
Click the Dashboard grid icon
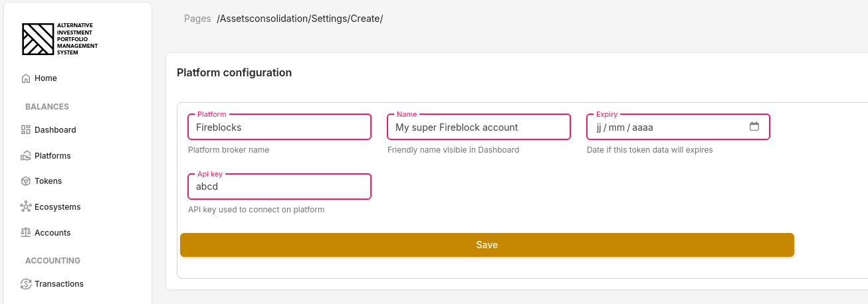pos(26,130)
